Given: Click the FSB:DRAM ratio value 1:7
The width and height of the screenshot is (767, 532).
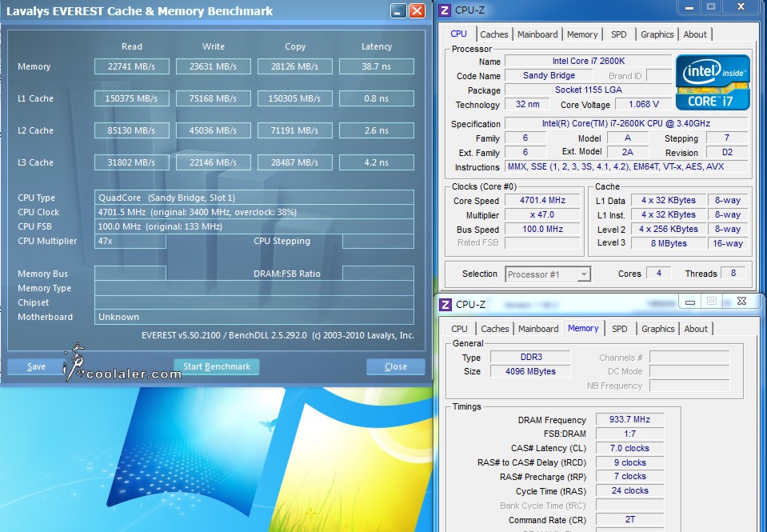Looking at the screenshot, I should tap(629, 434).
